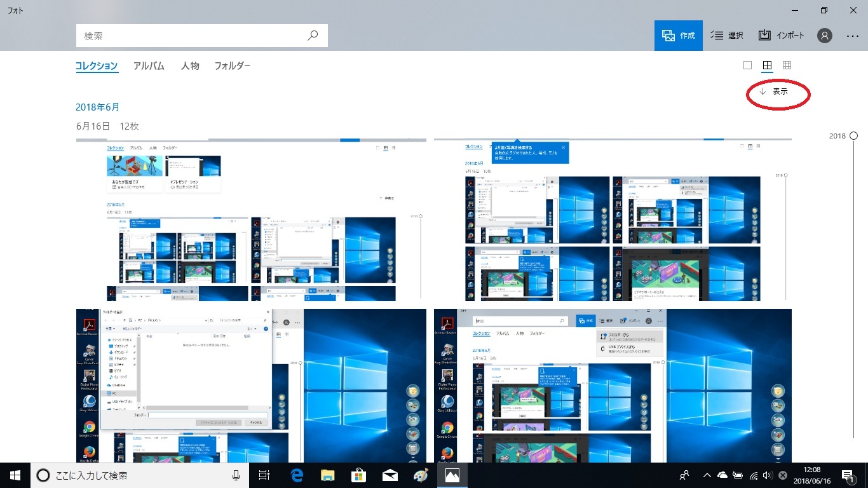Open the thumbnail with the blue search tooltip
This screenshot has height=488, width=868.
(613, 220)
